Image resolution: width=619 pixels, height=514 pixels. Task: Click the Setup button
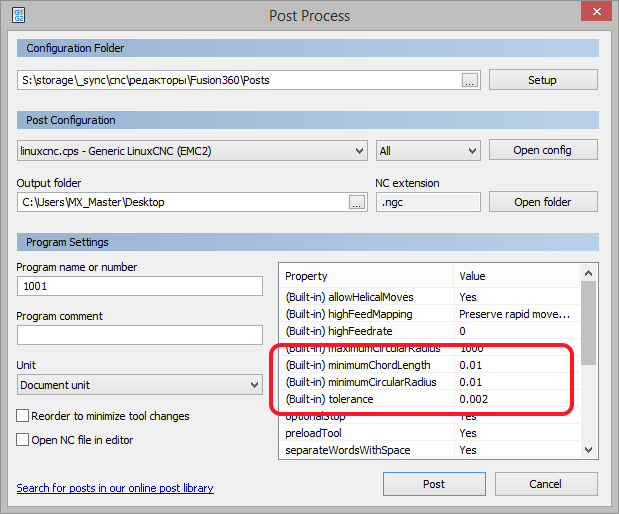pos(542,80)
